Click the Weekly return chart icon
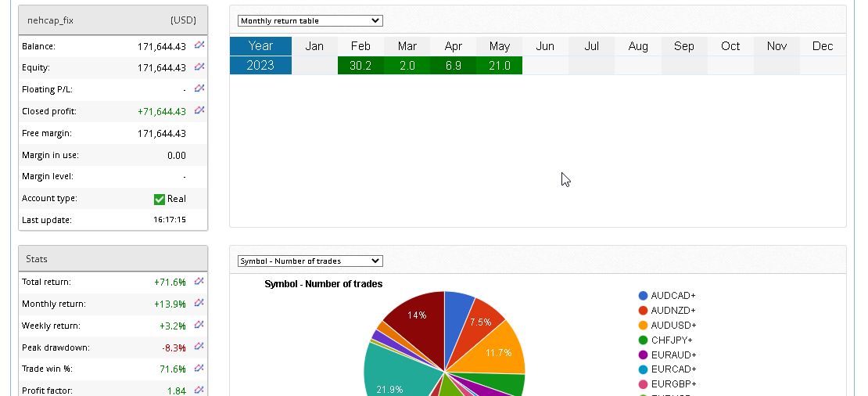The image size is (868, 396). (199, 325)
